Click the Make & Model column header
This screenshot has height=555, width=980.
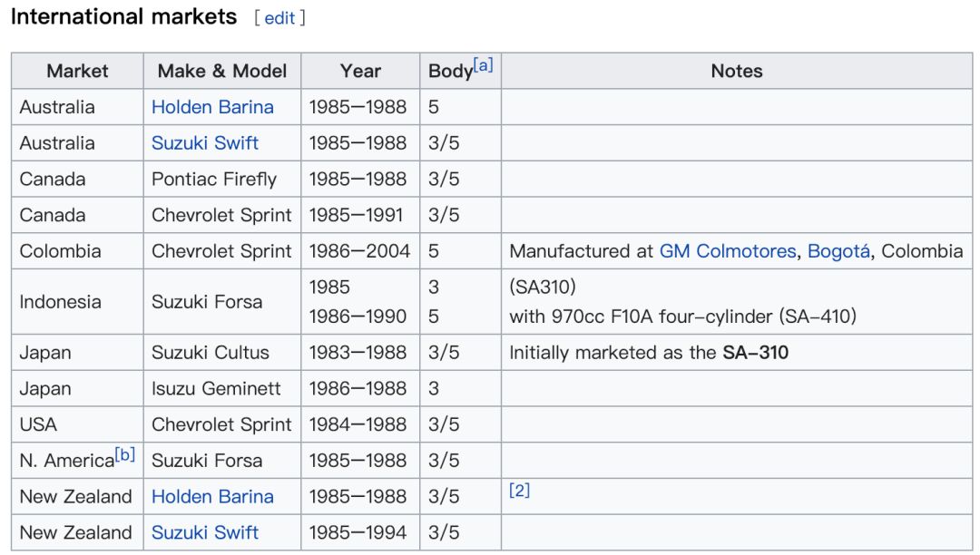222,71
